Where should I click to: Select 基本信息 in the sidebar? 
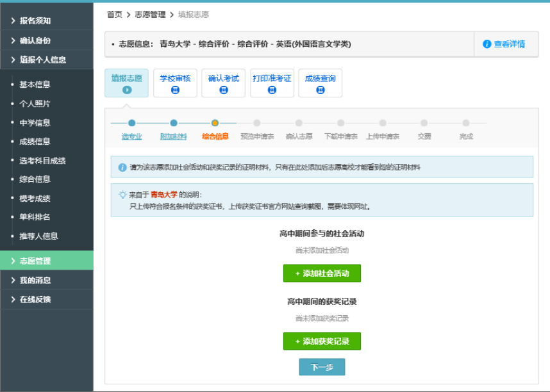[35, 85]
